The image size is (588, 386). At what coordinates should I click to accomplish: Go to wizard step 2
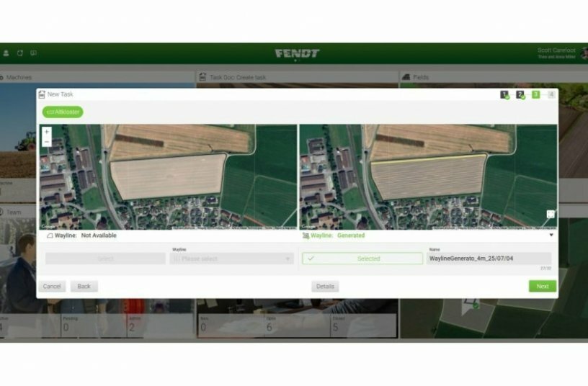(x=520, y=94)
